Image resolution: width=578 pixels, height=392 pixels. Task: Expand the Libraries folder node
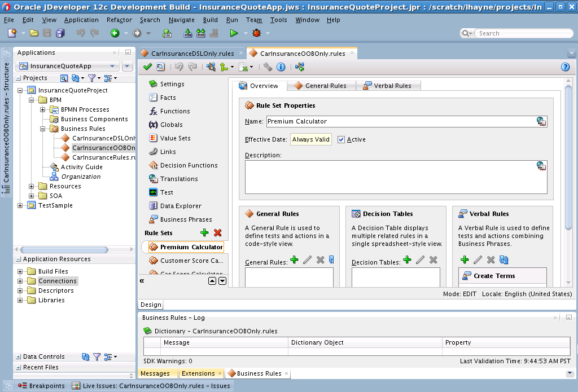[x=20, y=300]
